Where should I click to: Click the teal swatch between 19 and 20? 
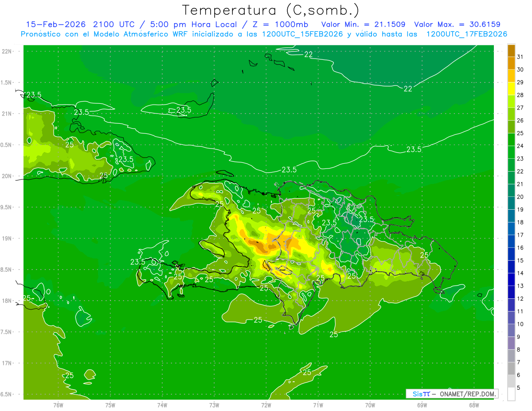(511, 203)
